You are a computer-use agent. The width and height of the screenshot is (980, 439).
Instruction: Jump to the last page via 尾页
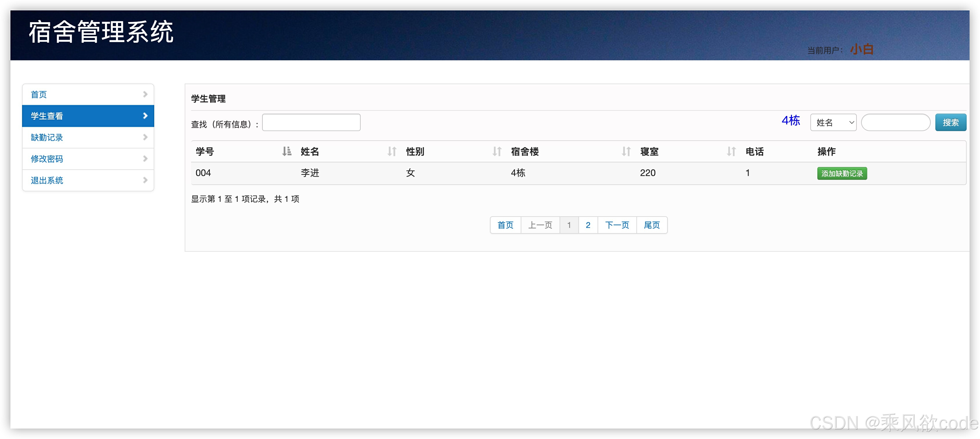[652, 225]
